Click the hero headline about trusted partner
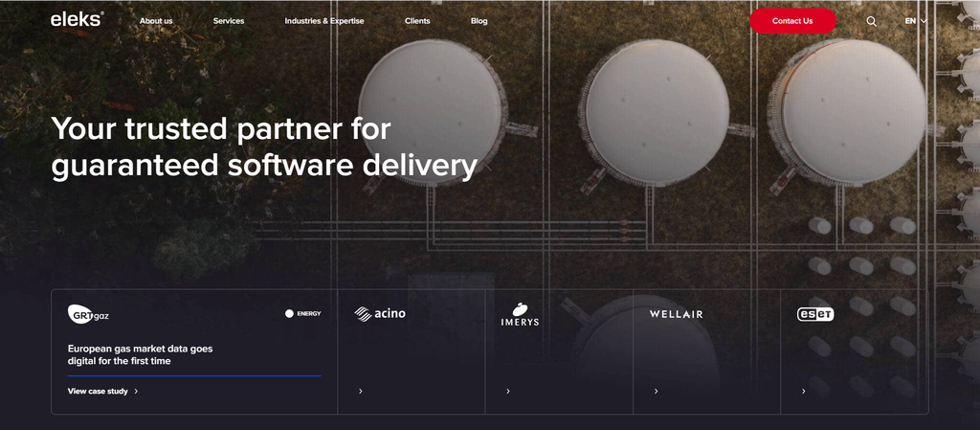 tap(264, 147)
